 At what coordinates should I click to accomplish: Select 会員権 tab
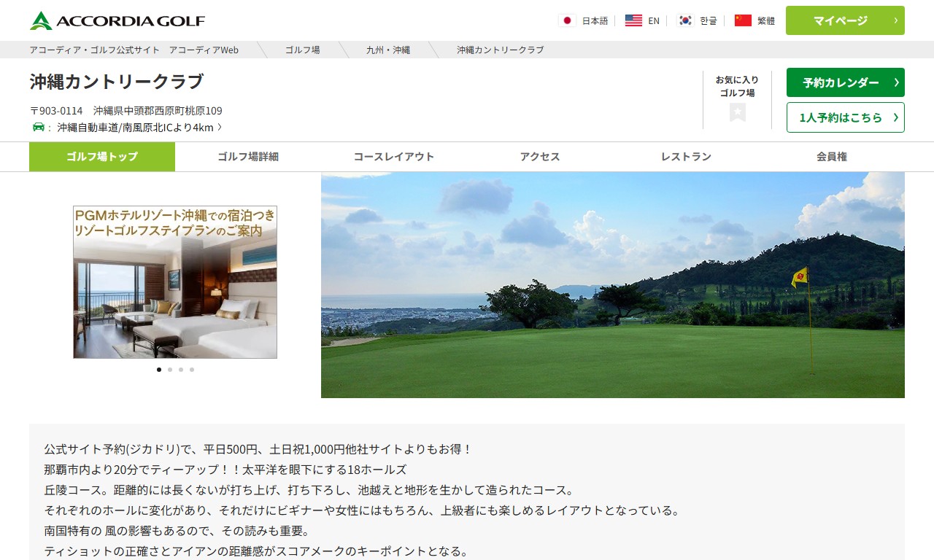[x=832, y=157]
